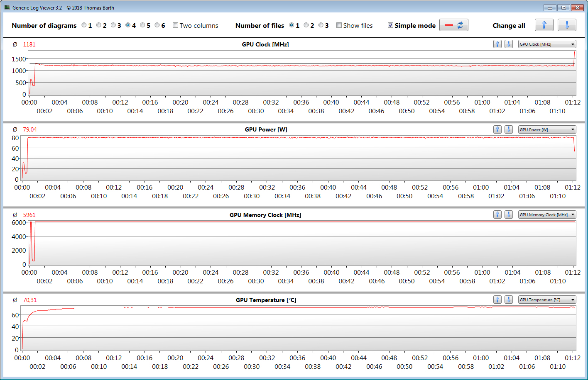Select 6 for number of diagrams
The width and height of the screenshot is (588, 380).
click(157, 25)
